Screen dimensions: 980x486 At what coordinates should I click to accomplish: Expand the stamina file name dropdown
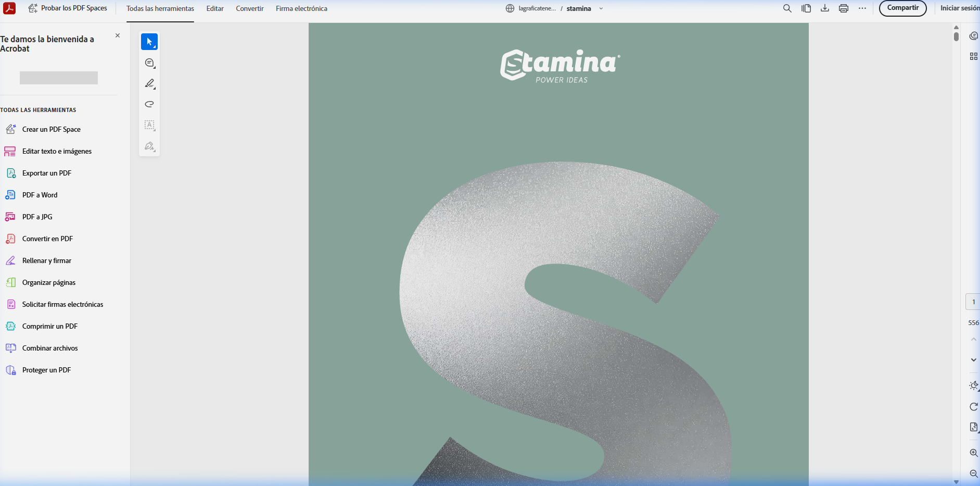tap(601, 8)
